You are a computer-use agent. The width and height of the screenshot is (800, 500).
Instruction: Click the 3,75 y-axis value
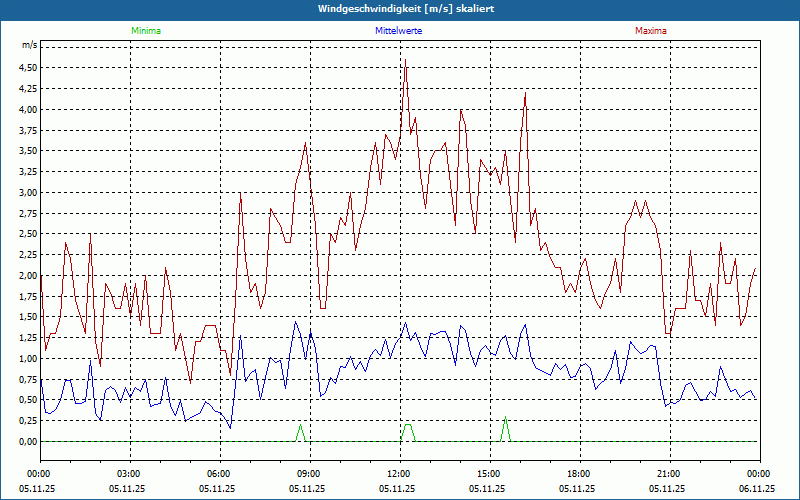tap(28, 130)
